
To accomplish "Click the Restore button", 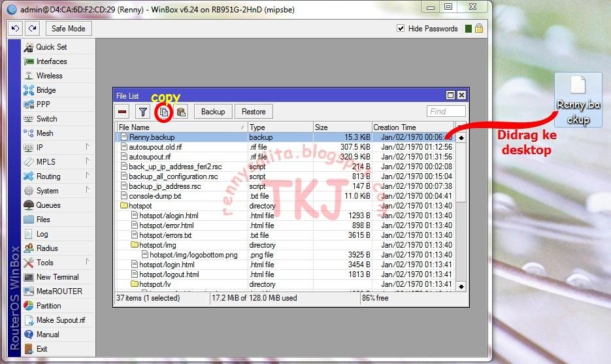I will [254, 112].
